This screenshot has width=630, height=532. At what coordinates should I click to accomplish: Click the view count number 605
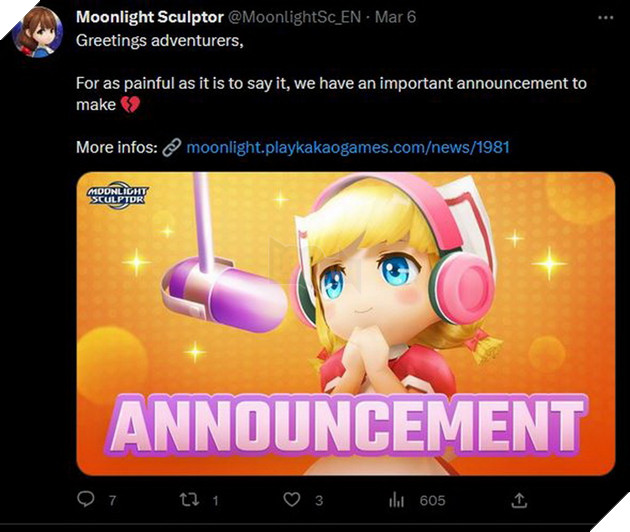tap(432, 500)
